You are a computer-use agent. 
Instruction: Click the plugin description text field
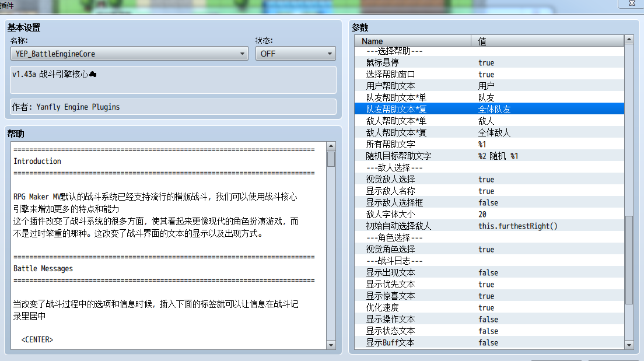click(173, 80)
